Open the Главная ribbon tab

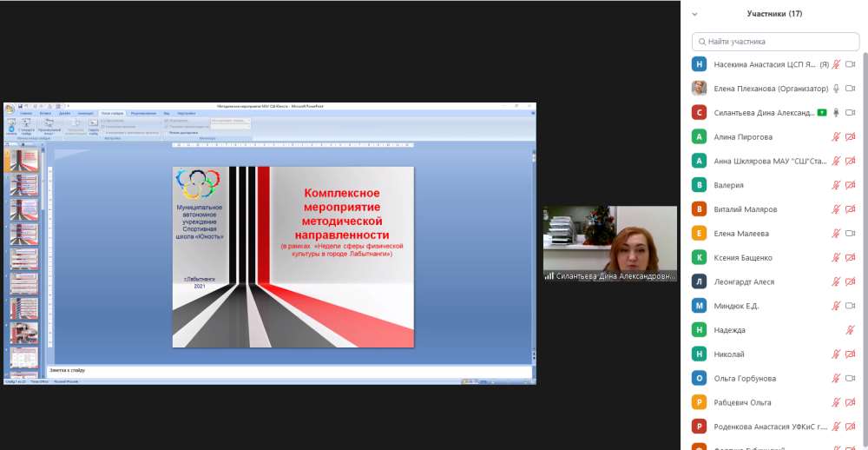(x=25, y=113)
